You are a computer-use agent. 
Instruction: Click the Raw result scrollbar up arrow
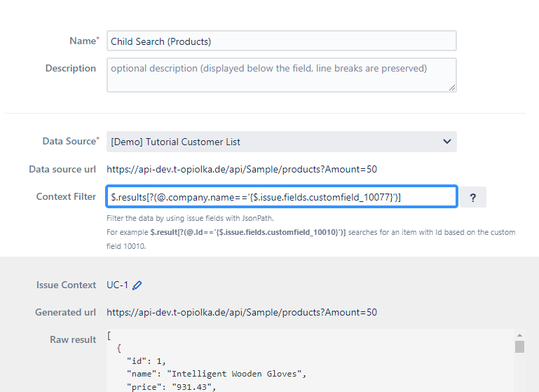(x=519, y=335)
